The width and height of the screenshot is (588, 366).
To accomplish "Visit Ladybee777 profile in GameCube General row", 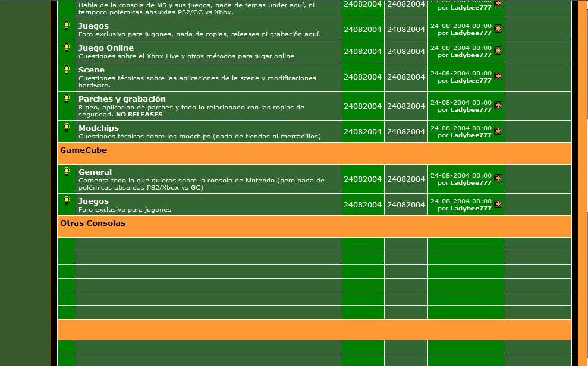I will pos(471,183).
